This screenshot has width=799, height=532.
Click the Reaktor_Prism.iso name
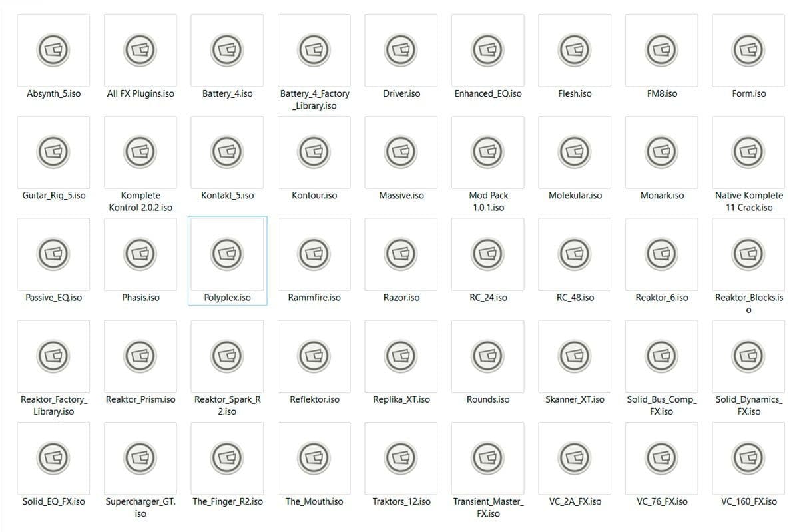(x=140, y=399)
